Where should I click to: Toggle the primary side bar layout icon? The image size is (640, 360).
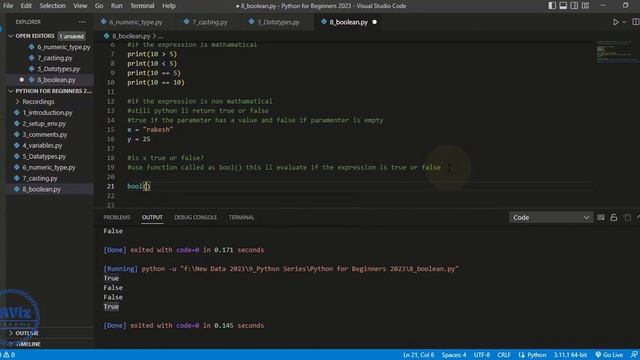(552, 6)
